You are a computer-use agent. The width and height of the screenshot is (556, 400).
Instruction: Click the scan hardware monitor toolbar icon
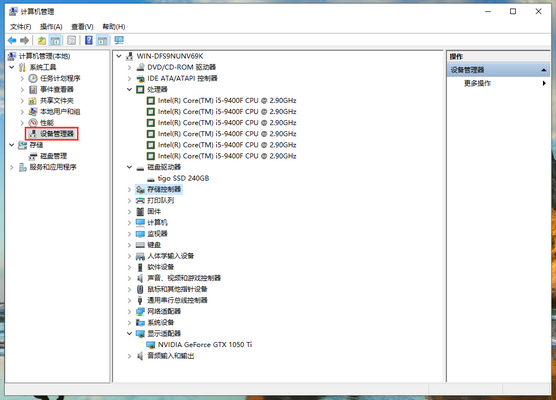click(119, 40)
